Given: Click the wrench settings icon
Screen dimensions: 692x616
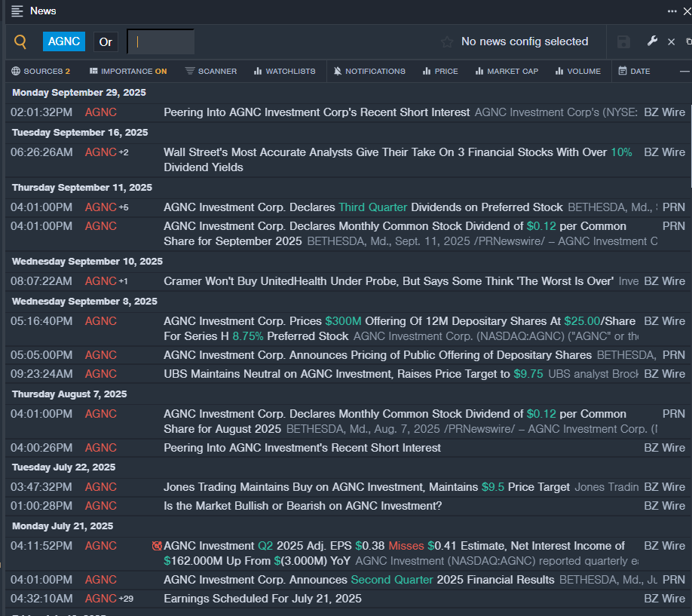Looking at the screenshot, I should pos(652,41).
